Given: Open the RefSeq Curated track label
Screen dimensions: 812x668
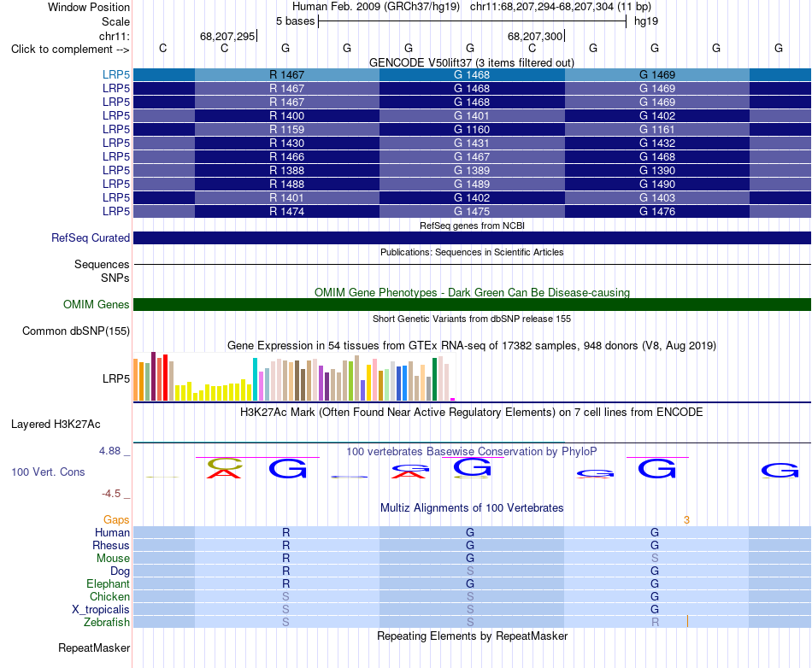Looking at the screenshot, I should point(91,238).
